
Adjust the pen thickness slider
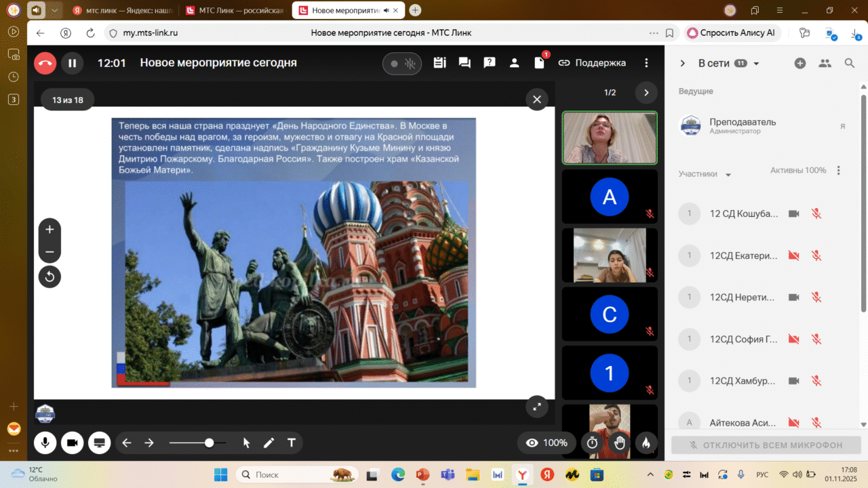tap(209, 443)
